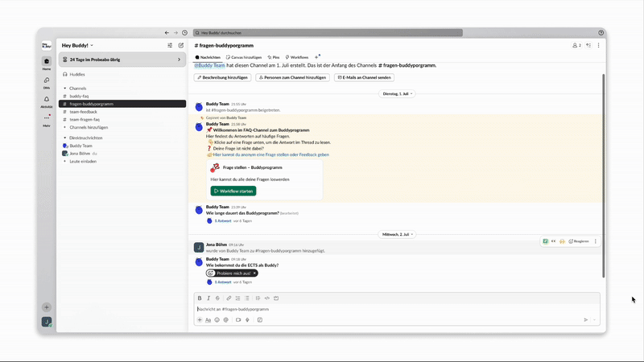Viewport: 644px width, 362px height.
Task: Open the history clock icon
Action: pos(185,33)
